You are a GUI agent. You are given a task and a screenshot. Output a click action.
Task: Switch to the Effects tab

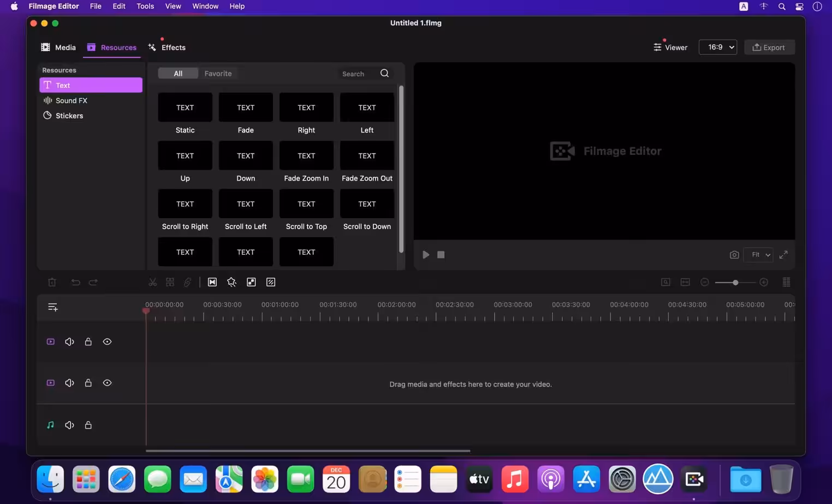click(167, 47)
